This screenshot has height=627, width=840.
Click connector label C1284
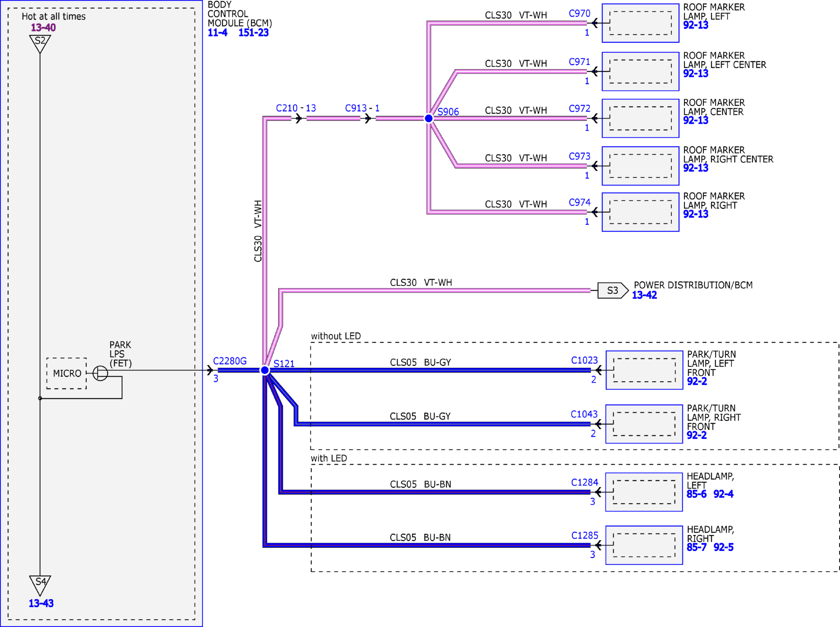[584, 483]
